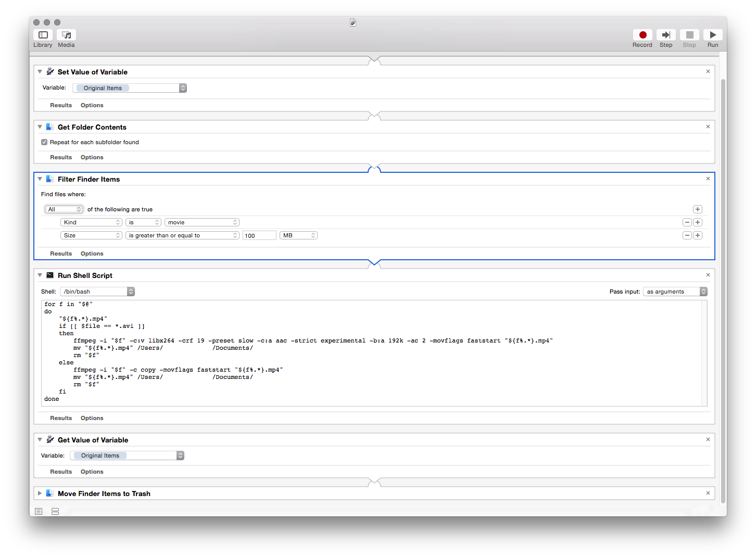Open the MB unit dropdown
The height and width of the screenshot is (558, 756).
[x=298, y=235]
